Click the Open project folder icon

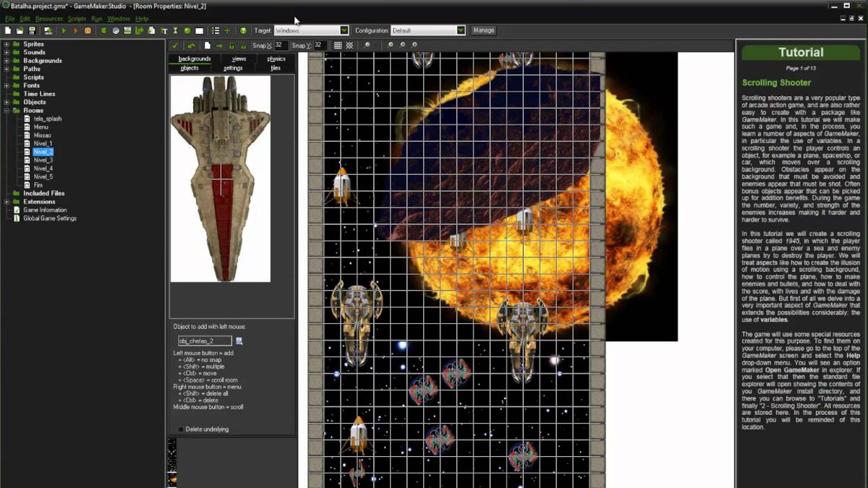coord(20,31)
